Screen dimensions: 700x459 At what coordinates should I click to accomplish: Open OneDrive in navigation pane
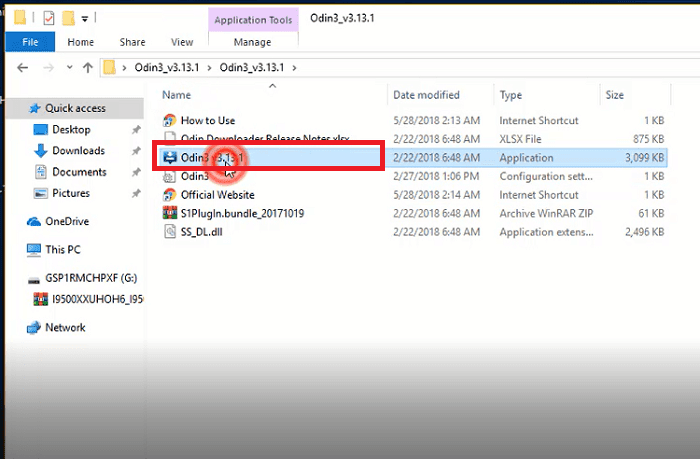[x=67, y=221]
